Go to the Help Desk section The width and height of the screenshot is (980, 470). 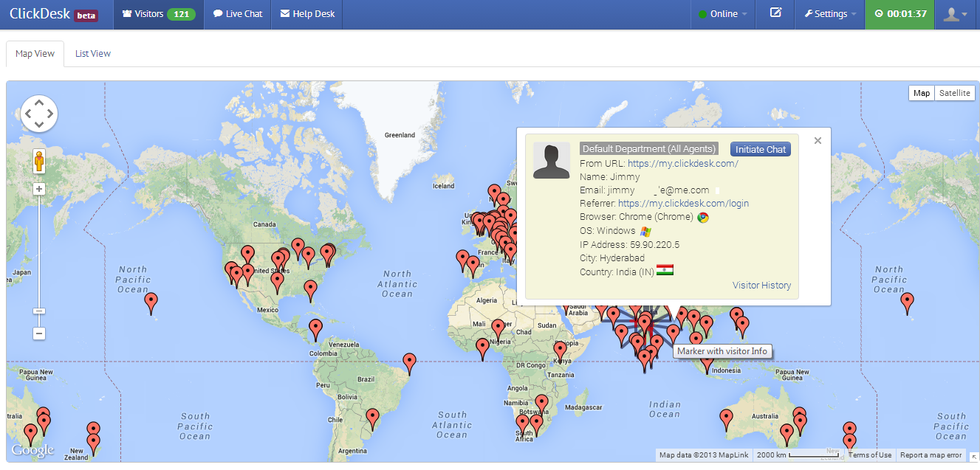308,14
